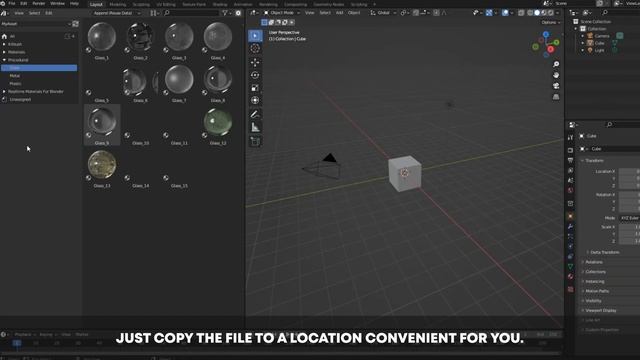This screenshot has height=360, width=640.
Task: Select the Glass_13 yellow material thumbnail
Action: (102, 165)
